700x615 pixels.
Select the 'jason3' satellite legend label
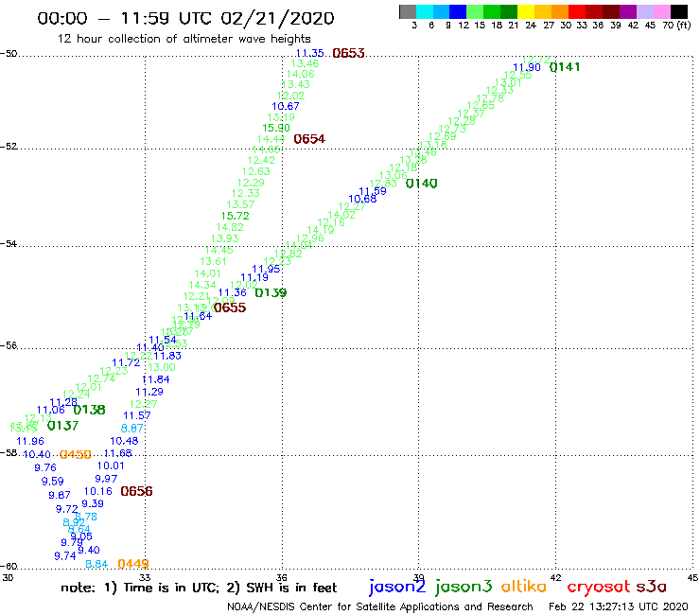point(464,587)
